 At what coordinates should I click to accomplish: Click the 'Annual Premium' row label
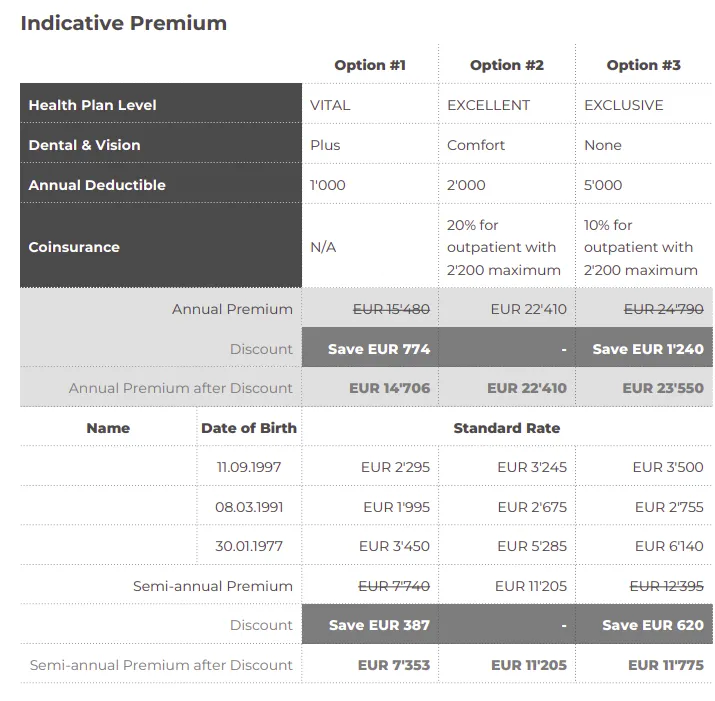click(232, 309)
